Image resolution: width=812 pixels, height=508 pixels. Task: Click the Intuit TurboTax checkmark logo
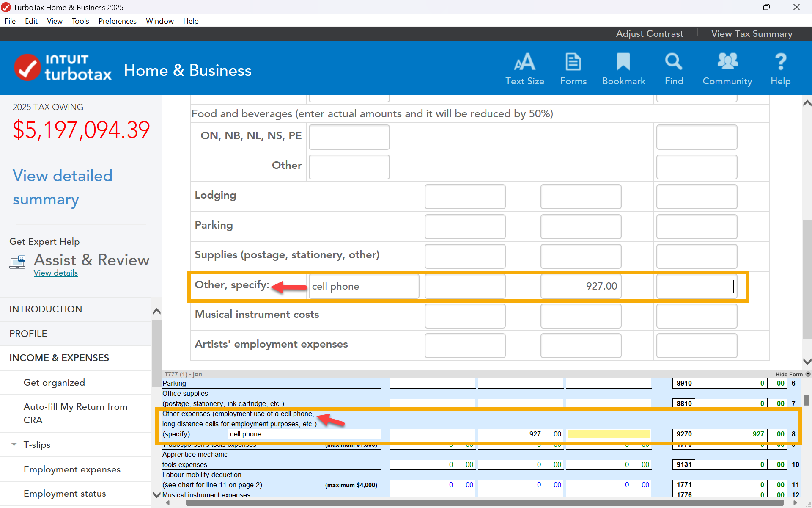tap(28, 68)
